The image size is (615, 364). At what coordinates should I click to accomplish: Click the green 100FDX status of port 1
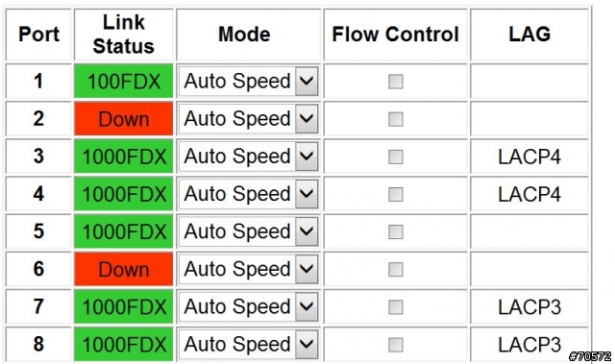[124, 81]
